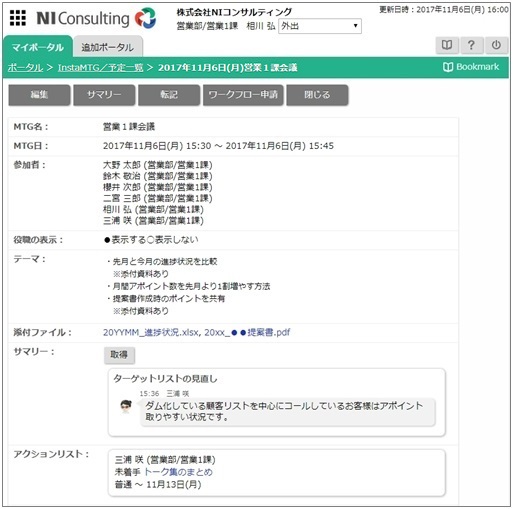This screenshot has width=514, height=509.
Task: Open the app grid menu icon
Action: click(x=18, y=18)
